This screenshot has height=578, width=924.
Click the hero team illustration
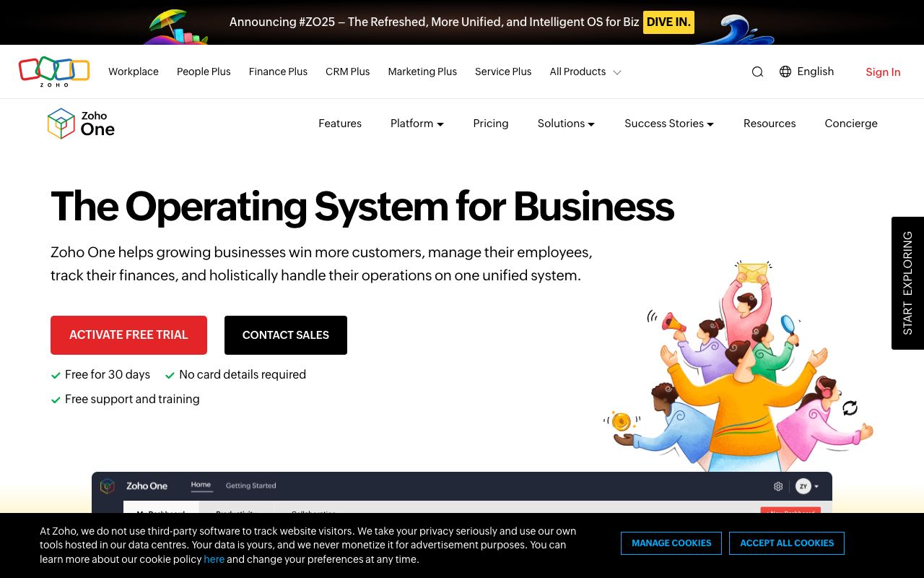(738, 366)
